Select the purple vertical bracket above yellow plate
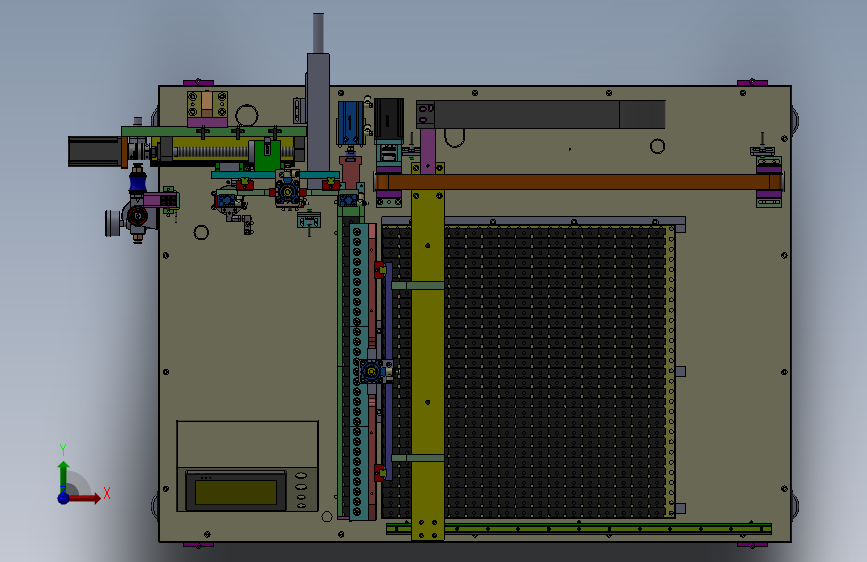This screenshot has width=867, height=562. 427,150
